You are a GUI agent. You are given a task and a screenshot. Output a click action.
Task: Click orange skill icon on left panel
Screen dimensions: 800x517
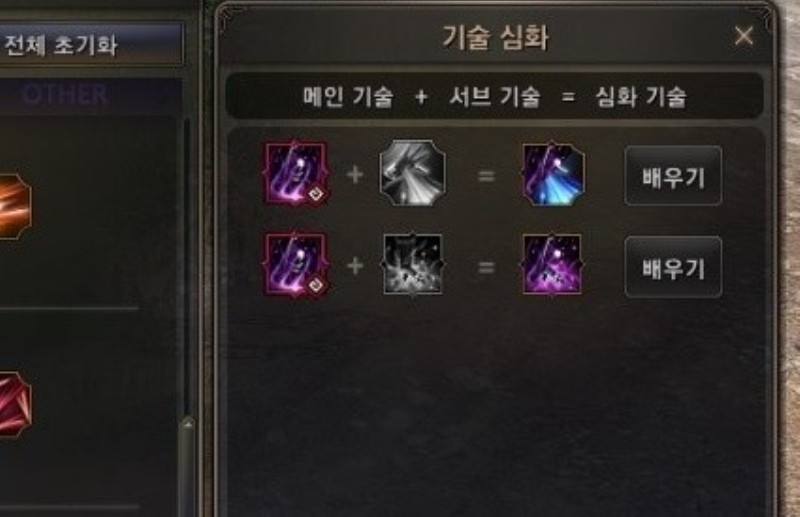click(14, 206)
